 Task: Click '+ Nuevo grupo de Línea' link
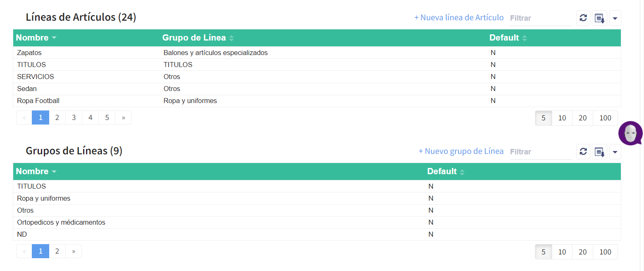[461, 151]
